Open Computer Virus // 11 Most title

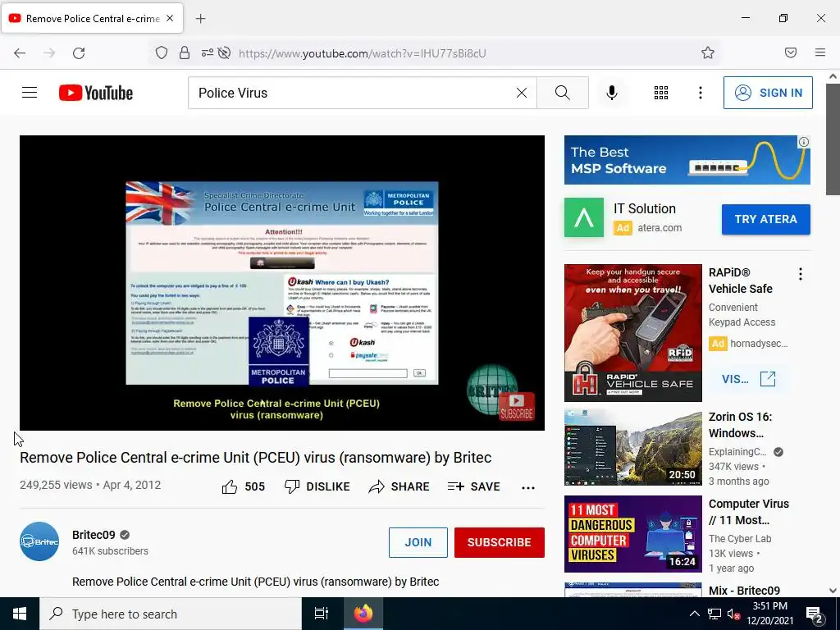748,512
